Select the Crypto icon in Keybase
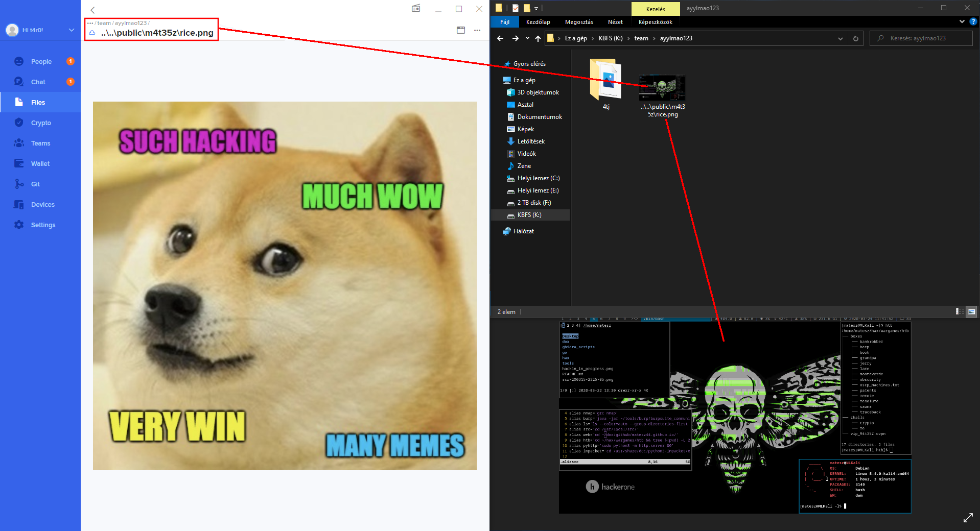Viewport: 980px width, 531px height. 18,123
